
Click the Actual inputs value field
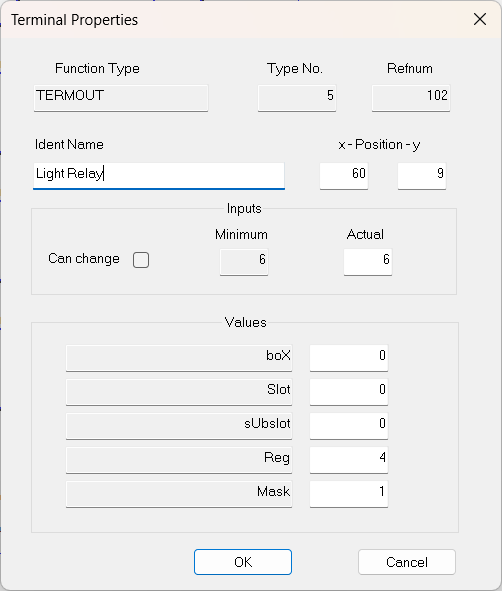(x=368, y=261)
